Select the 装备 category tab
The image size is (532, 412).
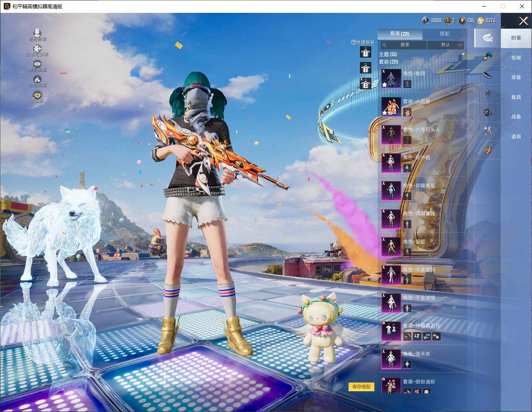coord(516,77)
